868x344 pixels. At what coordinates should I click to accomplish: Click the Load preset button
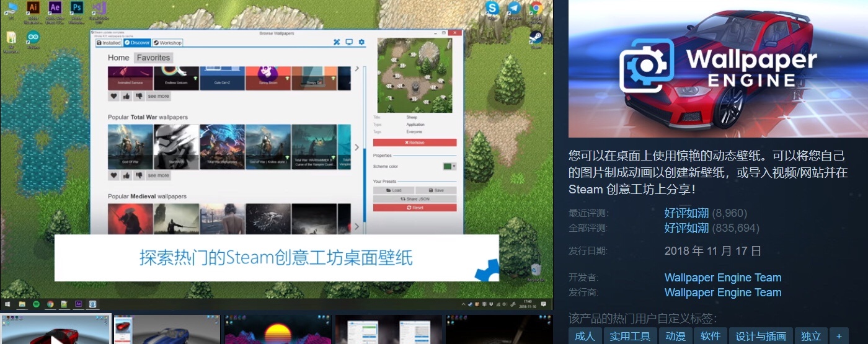point(394,190)
